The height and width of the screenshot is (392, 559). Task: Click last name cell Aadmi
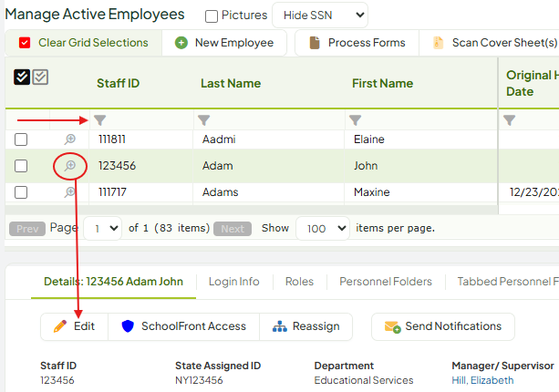coord(219,139)
